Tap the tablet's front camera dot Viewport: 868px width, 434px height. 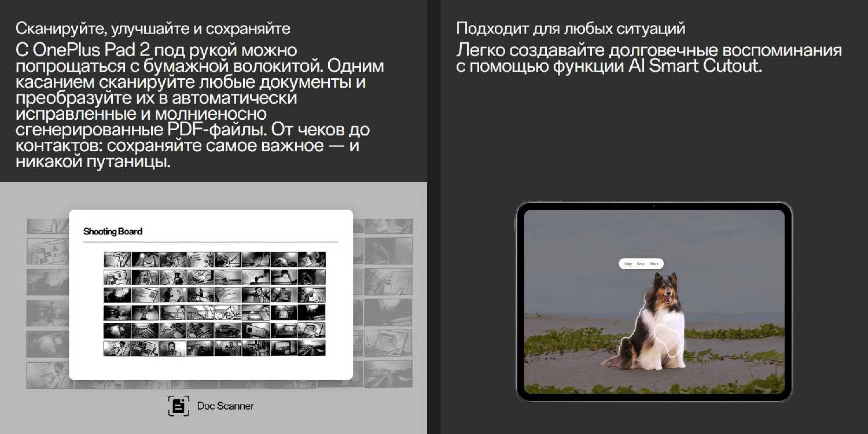[x=654, y=206]
